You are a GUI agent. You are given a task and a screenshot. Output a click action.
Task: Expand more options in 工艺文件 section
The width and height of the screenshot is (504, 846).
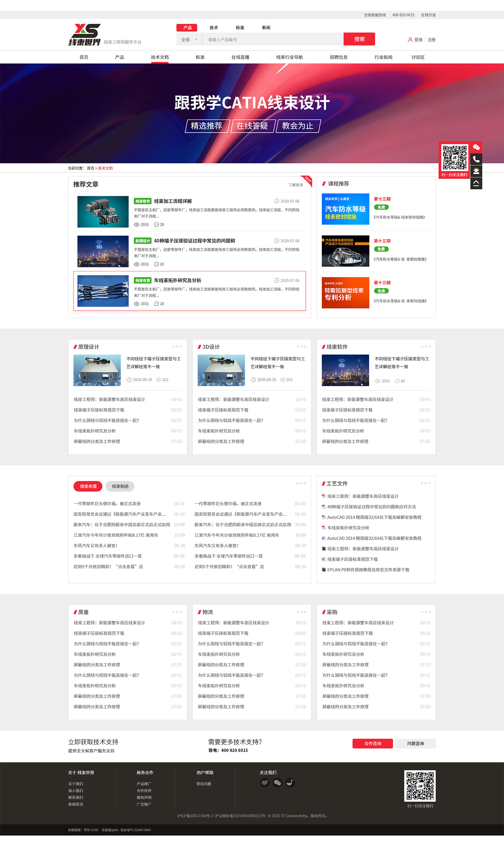click(425, 483)
